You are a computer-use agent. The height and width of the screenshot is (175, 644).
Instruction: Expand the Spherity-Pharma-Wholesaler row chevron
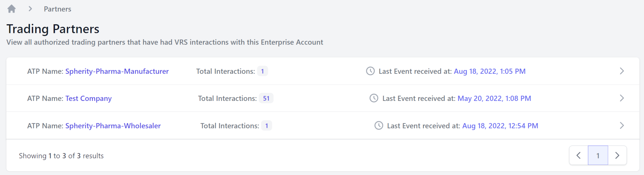click(x=622, y=125)
